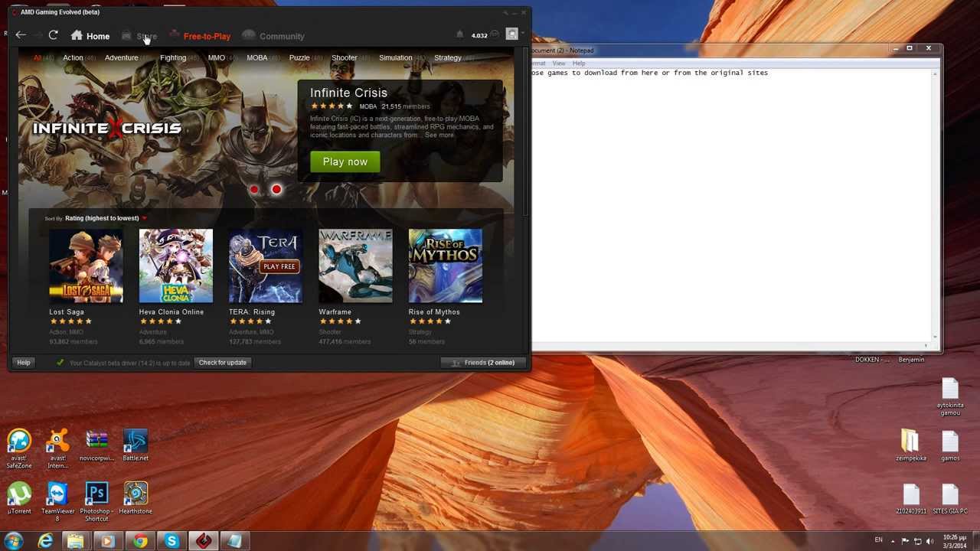Open the Store tab

[139, 36]
